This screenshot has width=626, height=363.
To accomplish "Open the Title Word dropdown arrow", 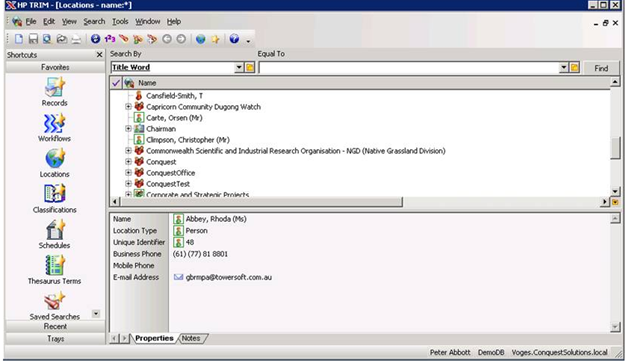I will pos(239,67).
